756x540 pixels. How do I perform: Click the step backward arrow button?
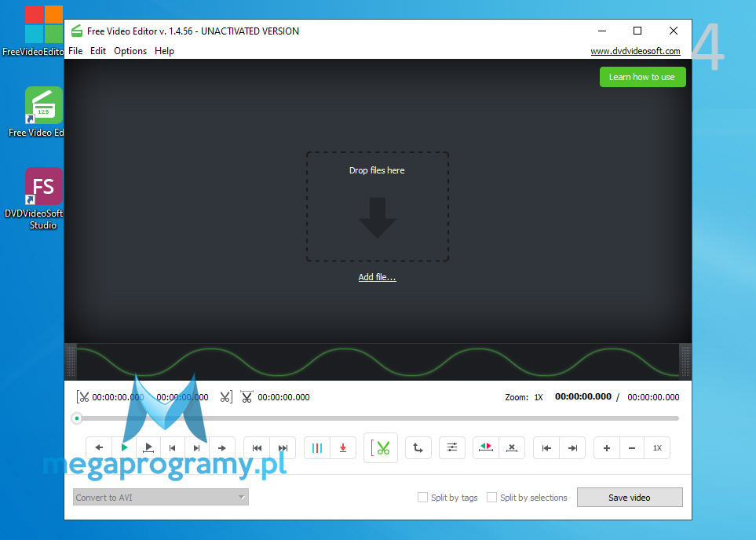99,448
